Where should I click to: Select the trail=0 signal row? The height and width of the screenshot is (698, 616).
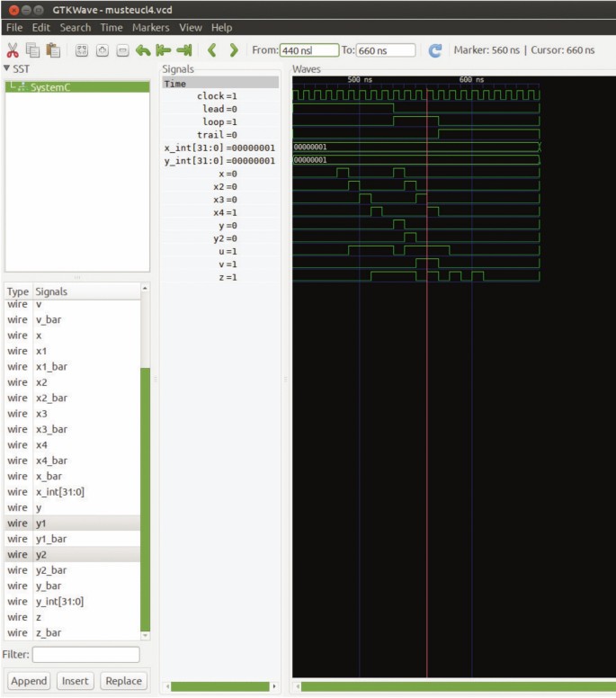[x=220, y=134]
